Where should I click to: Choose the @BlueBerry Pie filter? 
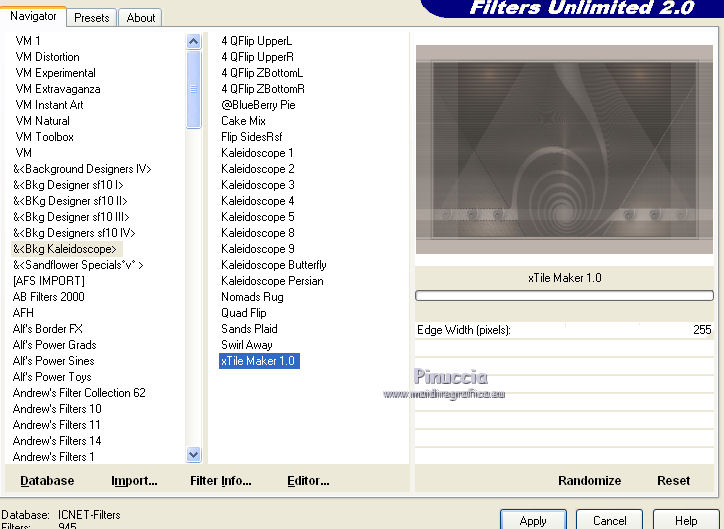258,105
